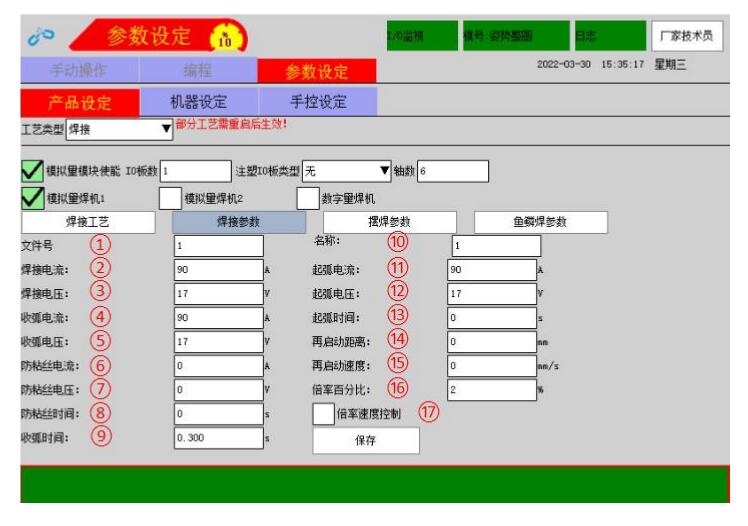This screenshot has height=526, width=748.
Task: Edit the 倍率百分比 value field
Action: (x=492, y=390)
